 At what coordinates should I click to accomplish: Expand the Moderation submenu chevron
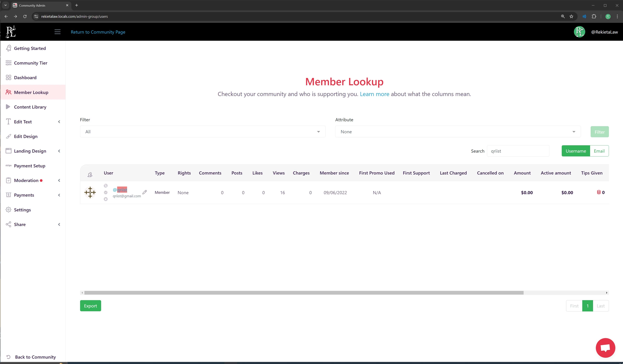coord(59,180)
